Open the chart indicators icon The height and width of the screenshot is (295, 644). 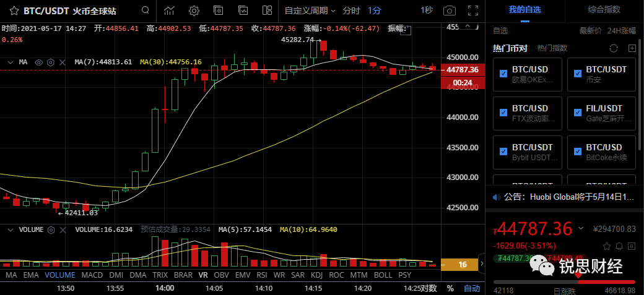coord(169,11)
